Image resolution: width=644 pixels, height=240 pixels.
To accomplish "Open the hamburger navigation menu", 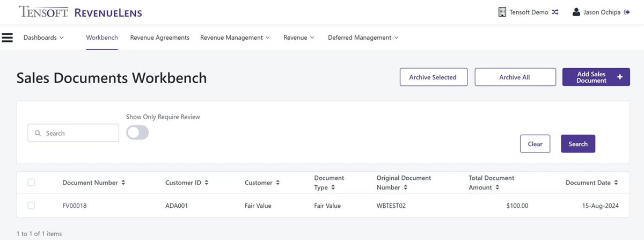I will (x=7, y=38).
